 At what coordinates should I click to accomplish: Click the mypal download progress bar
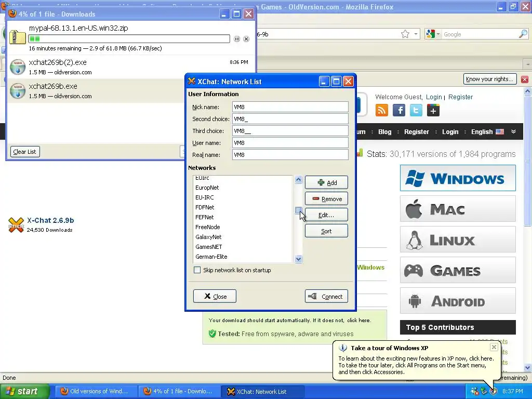(129, 38)
